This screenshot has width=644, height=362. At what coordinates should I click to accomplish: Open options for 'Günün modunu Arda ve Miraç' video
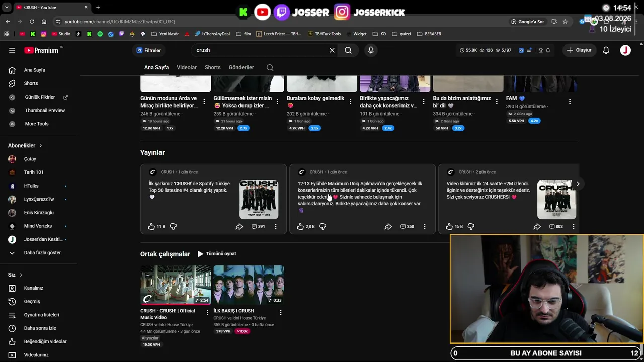tap(204, 102)
